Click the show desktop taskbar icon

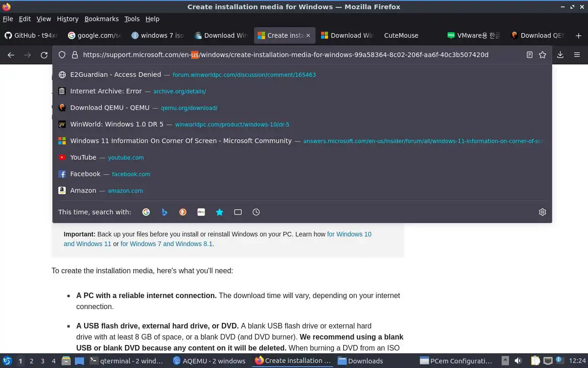coord(79,361)
